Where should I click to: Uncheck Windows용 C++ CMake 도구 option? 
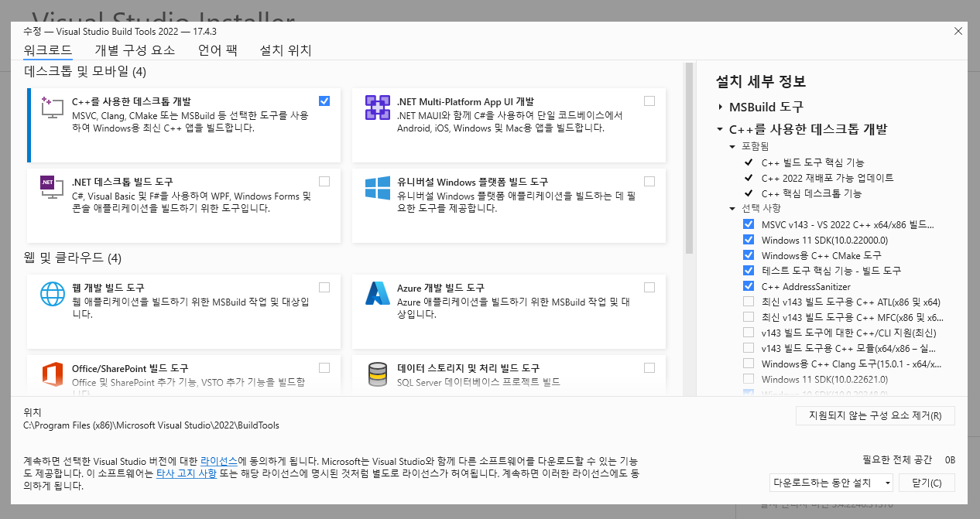pos(749,255)
